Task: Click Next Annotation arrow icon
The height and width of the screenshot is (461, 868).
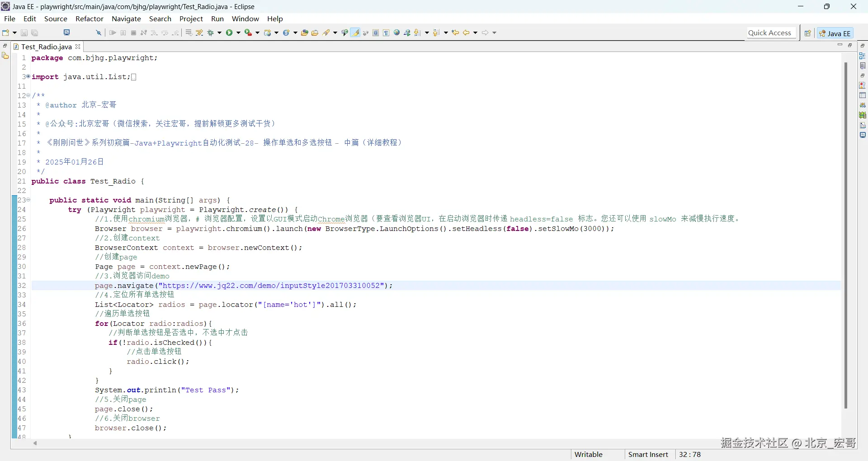Action: tap(417, 33)
